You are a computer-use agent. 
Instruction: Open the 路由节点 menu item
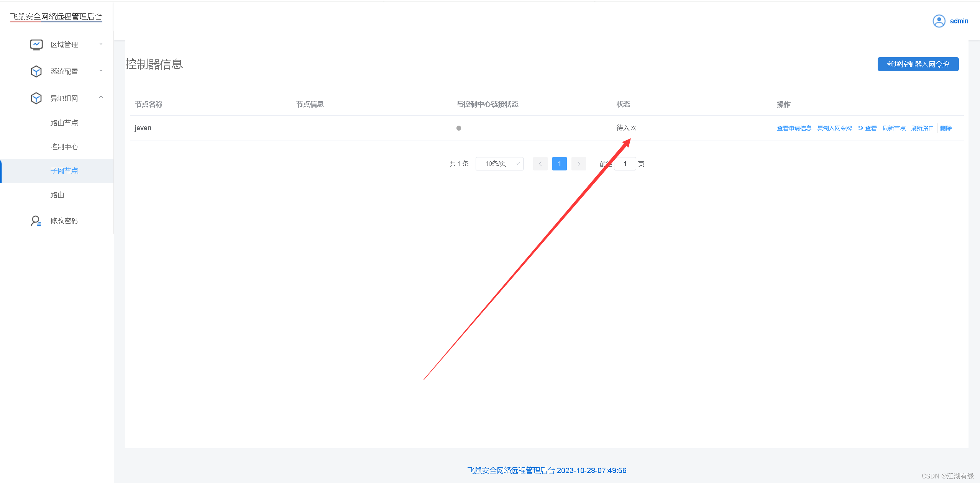64,123
